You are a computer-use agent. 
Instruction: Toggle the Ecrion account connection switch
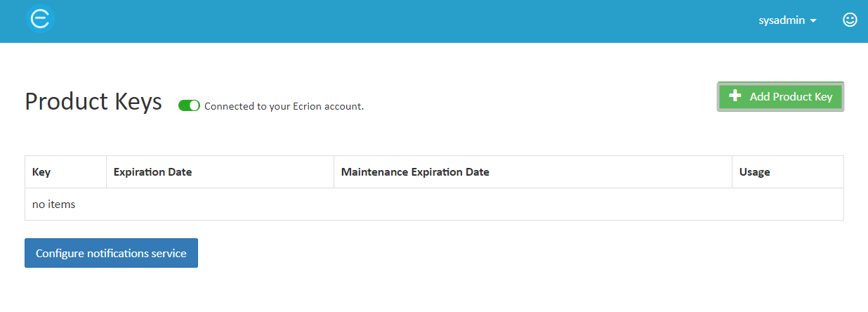(189, 105)
